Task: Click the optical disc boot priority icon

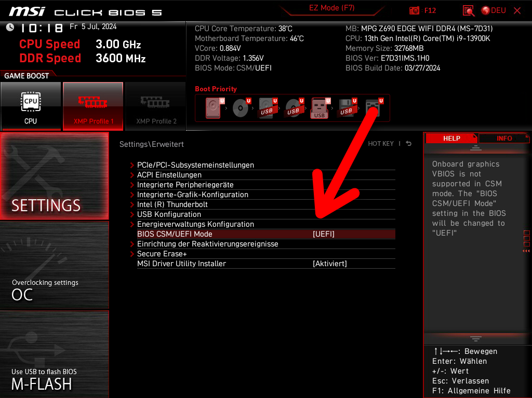Action: click(241, 108)
